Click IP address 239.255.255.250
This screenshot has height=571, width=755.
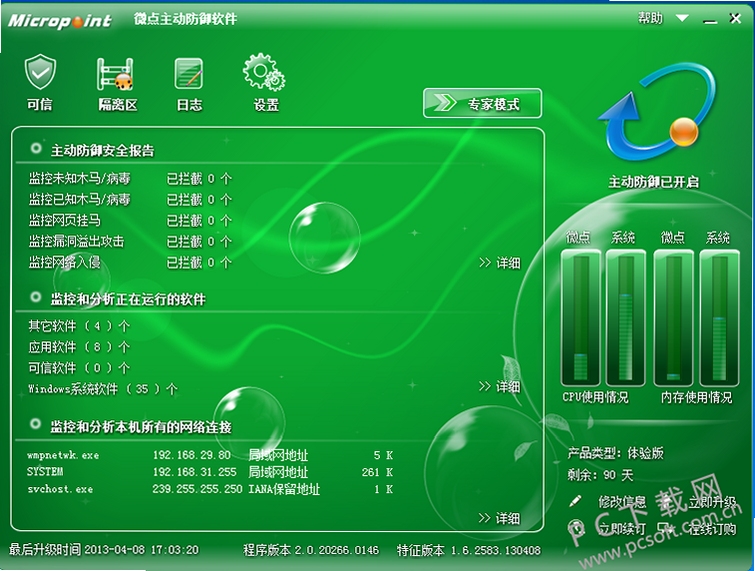click(197, 489)
